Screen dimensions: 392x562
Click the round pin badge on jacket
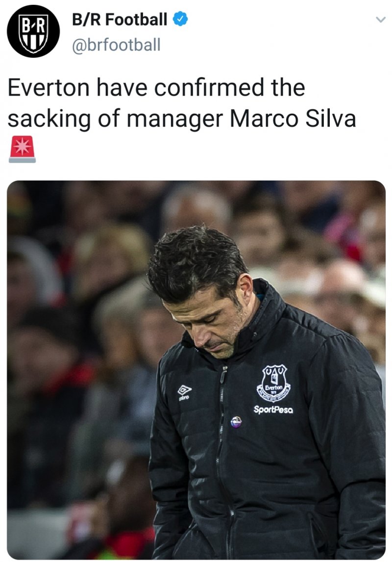[x=236, y=421]
